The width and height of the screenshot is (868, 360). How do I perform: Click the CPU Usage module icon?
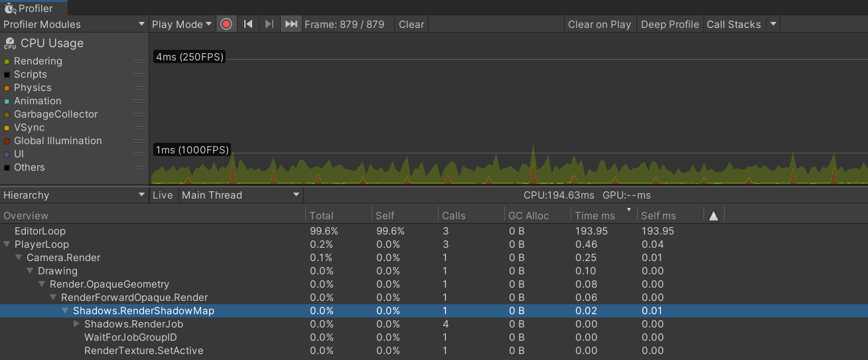tap(10, 44)
